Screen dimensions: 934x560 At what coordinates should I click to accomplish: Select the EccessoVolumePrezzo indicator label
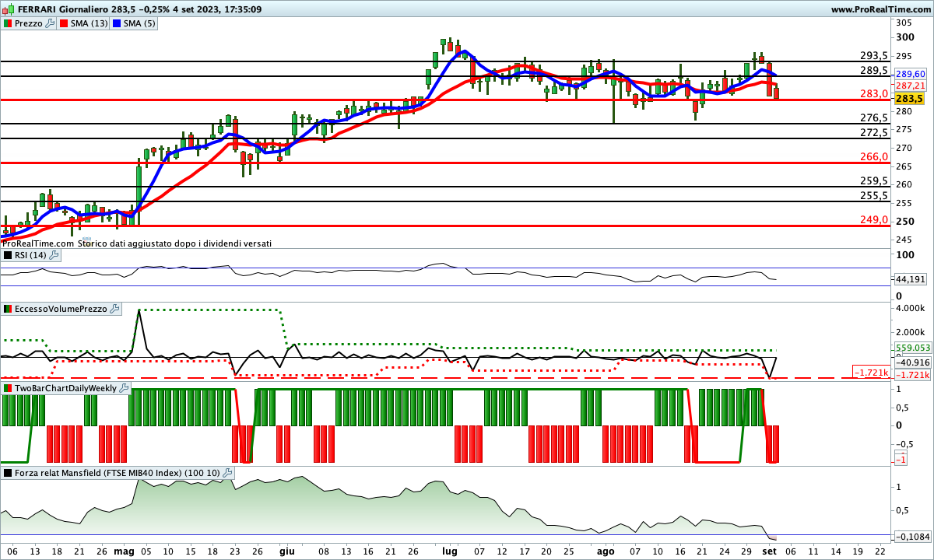61,310
